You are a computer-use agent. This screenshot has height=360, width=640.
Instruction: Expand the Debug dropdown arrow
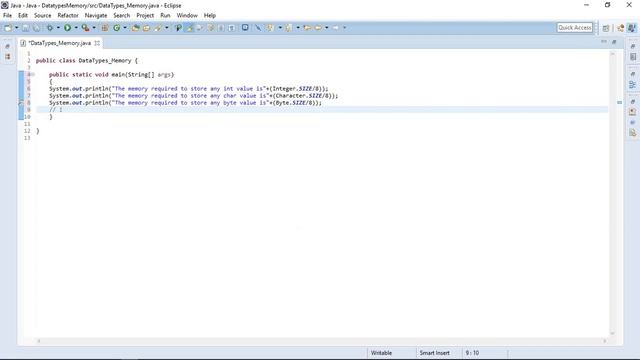click(58, 28)
